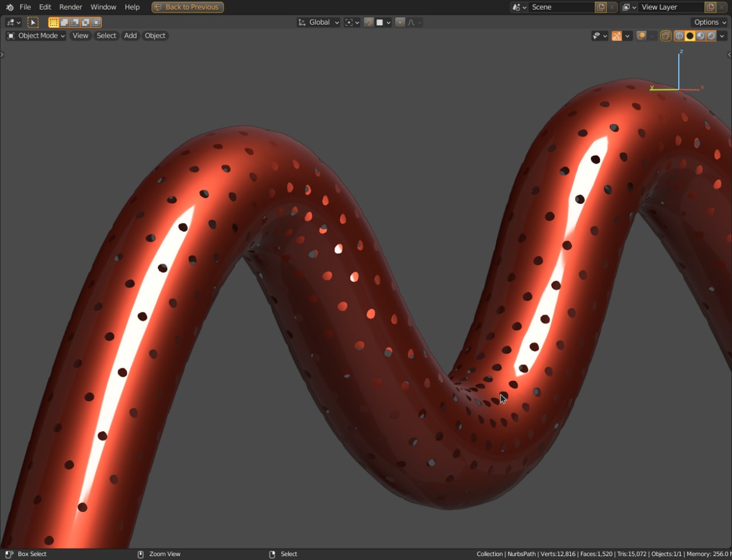
Task: Toggle the snap magnet icon
Action: point(369,22)
